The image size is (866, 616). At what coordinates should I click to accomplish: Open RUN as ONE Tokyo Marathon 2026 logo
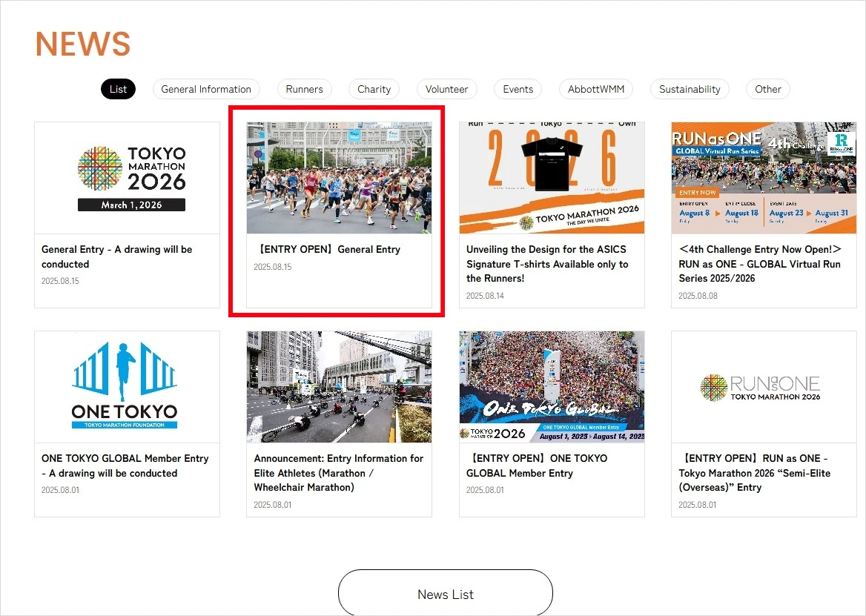764,386
